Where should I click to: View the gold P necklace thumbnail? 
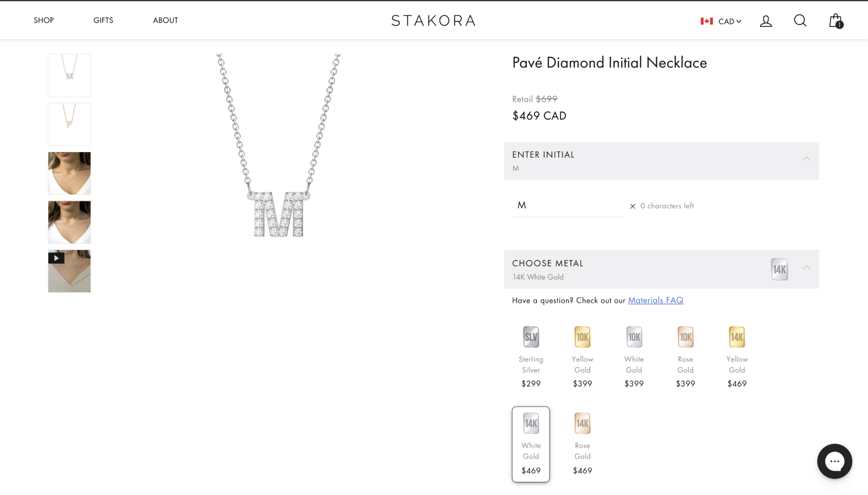coord(69,124)
